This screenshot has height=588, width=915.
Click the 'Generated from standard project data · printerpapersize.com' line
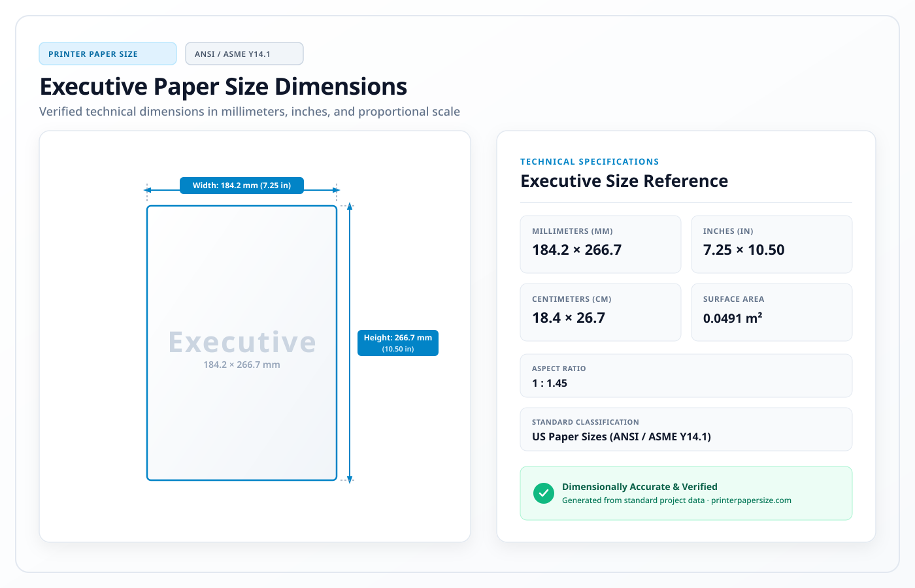click(x=676, y=500)
